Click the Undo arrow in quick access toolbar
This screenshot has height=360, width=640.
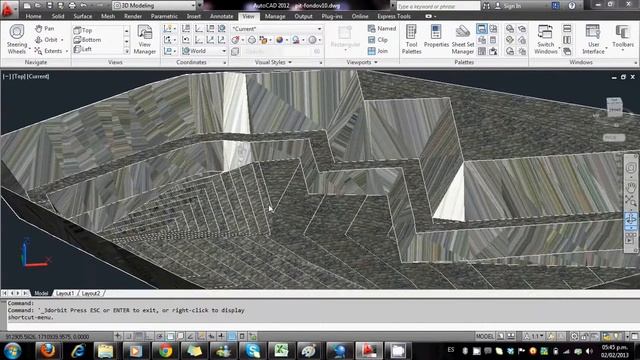pos(83,6)
